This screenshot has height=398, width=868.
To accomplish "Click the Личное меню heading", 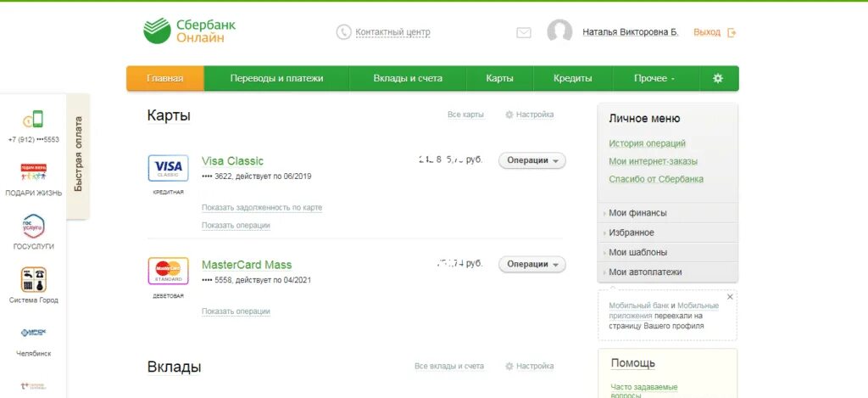I will (x=644, y=119).
